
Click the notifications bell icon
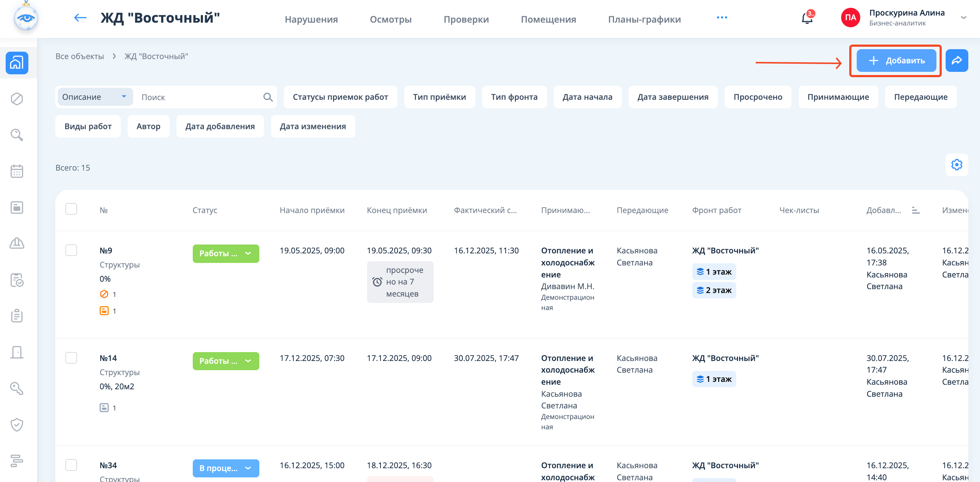coord(806,18)
